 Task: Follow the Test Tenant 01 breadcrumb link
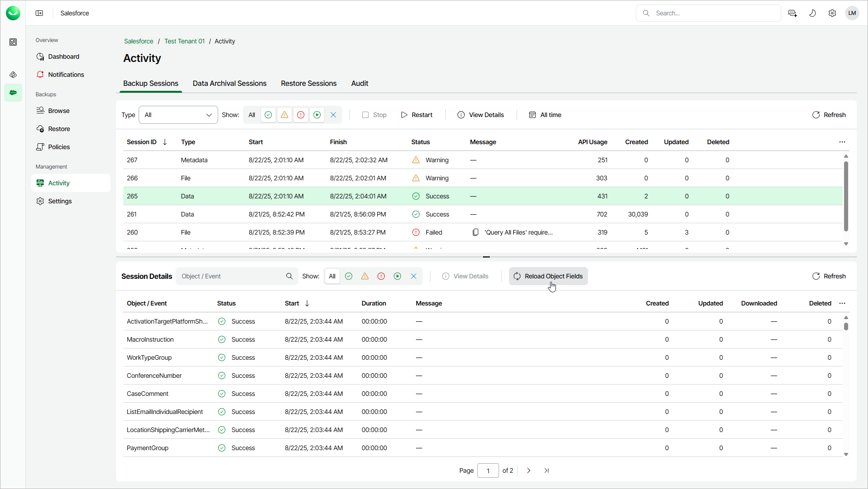coord(184,41)
